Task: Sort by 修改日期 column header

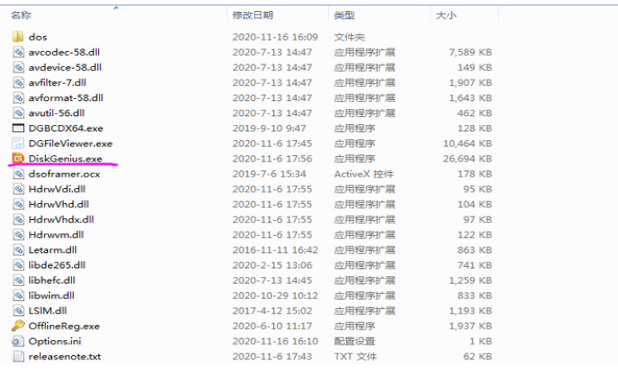Action: point(253,15)
